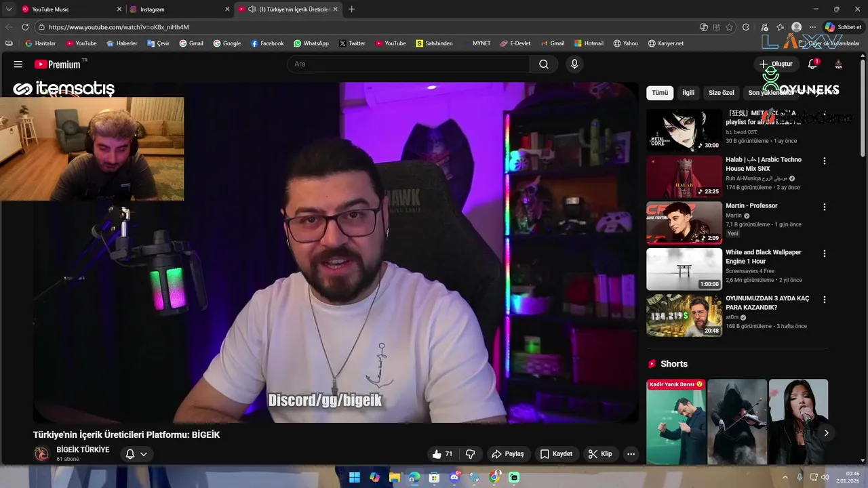Screen dimensions: 868x488
Task: Close the Instagram browser tab
Action: point(226,9)
